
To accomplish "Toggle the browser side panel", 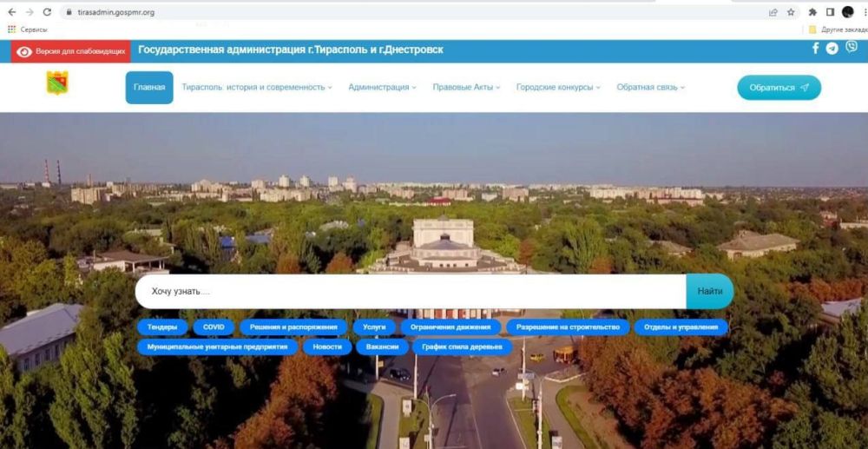I will tap(830, 12).
